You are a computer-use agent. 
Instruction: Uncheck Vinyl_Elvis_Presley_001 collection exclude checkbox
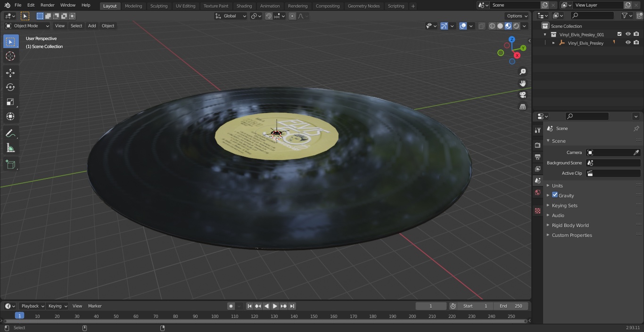[x=619, y=34]
